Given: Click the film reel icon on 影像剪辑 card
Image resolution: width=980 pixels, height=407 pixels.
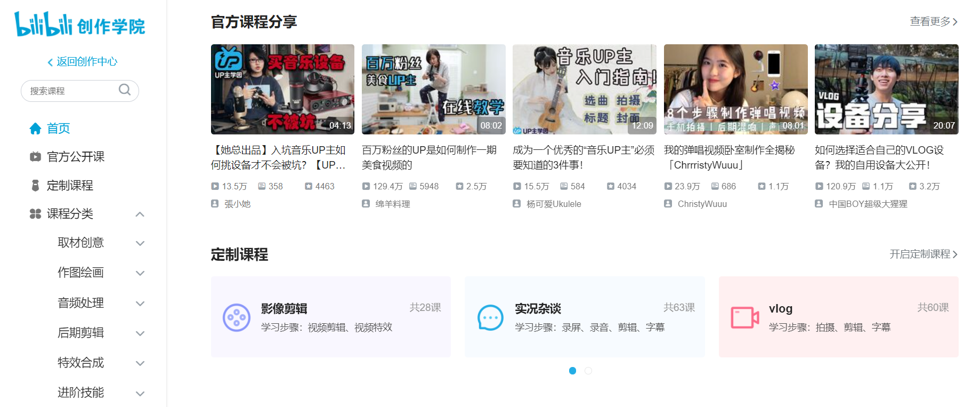Looking at the screenshot, I should click(237, 317).
